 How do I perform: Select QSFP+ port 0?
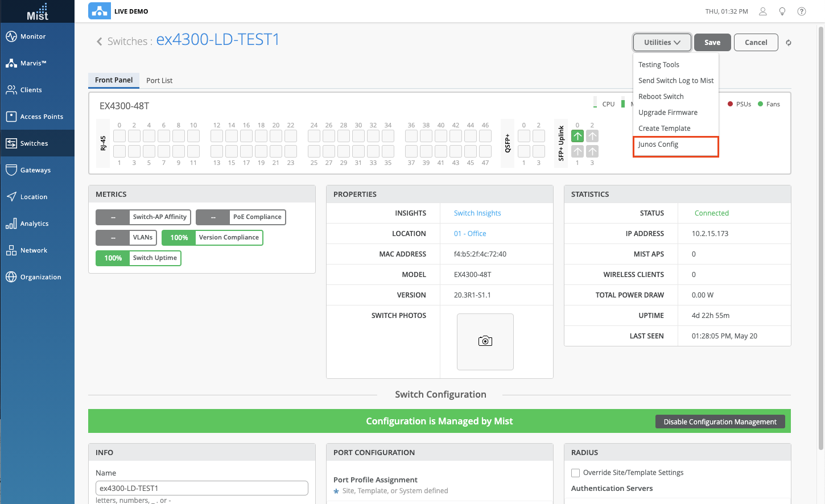point(524,136)
